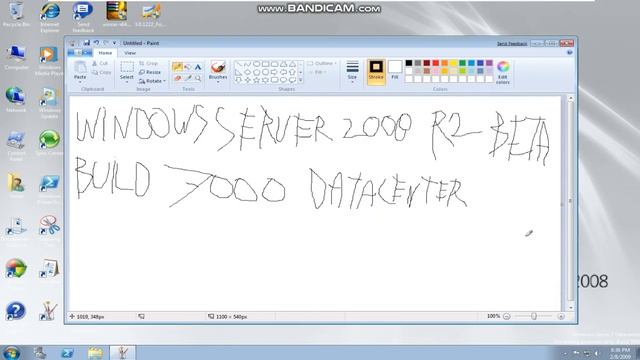Choose the Oval shape in Shapes gallery
Viewport: 640px width, 360px height.
tap(257, 64)
